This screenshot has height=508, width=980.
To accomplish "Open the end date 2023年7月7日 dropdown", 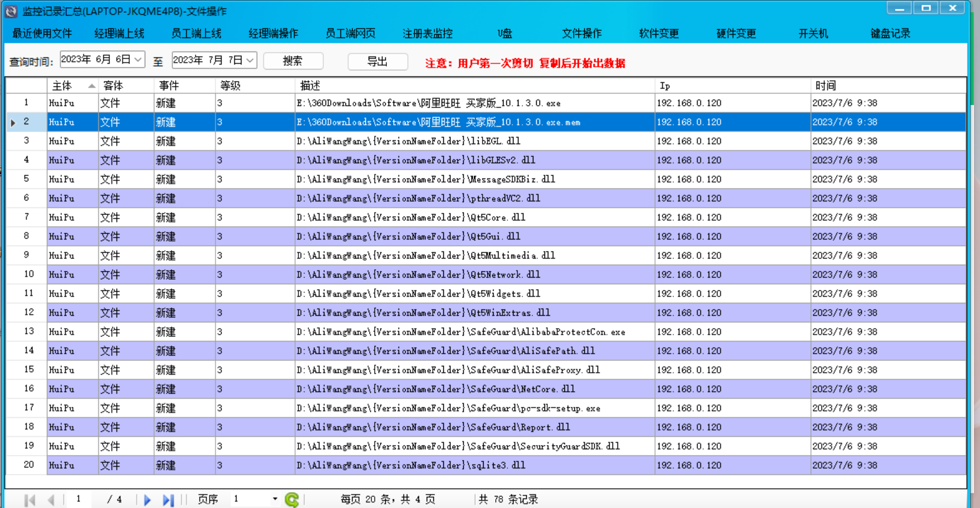I will point(250,60).
